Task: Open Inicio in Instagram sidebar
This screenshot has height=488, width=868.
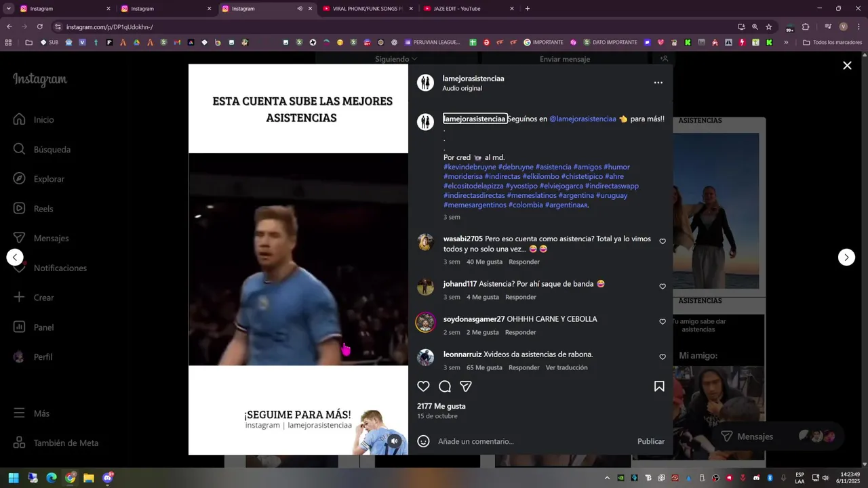Action: pos(34,119)
